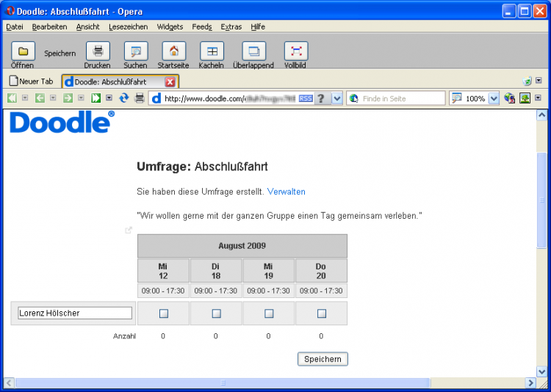This screenshot has height=392, width=551.
Task: Check the Mi 12 availability checkbox
Action: click(164, 313)
